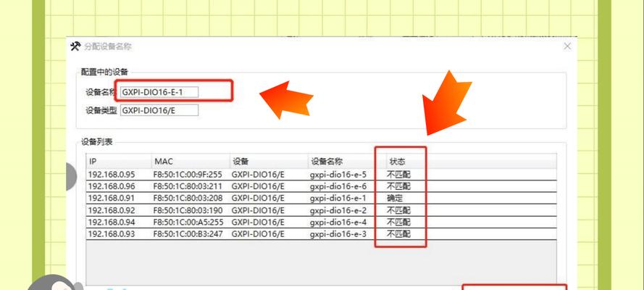This screenshot has width=644, height=290.
Task: Click device name gxpi-dio16-e-1
Action: [x=338, y=199]
